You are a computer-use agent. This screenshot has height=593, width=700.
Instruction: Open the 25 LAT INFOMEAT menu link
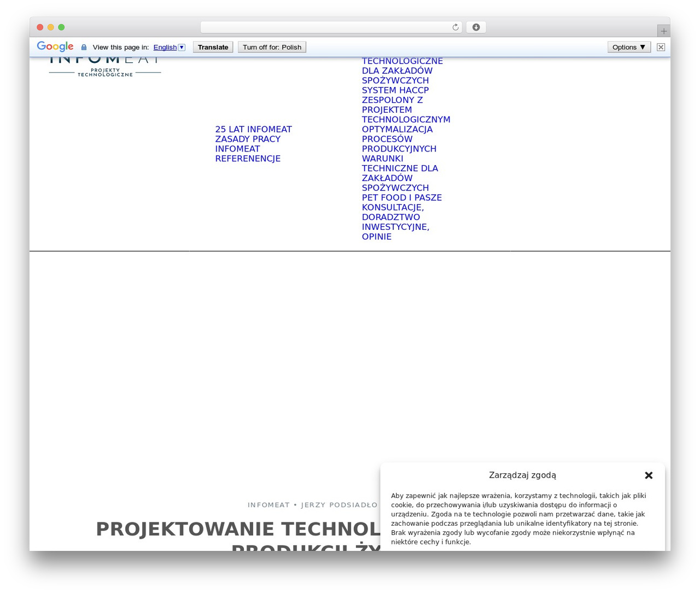click(x=253, y=130)
